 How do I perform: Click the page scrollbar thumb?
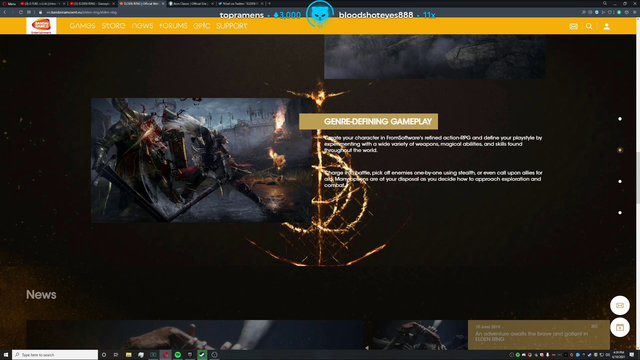638,178
